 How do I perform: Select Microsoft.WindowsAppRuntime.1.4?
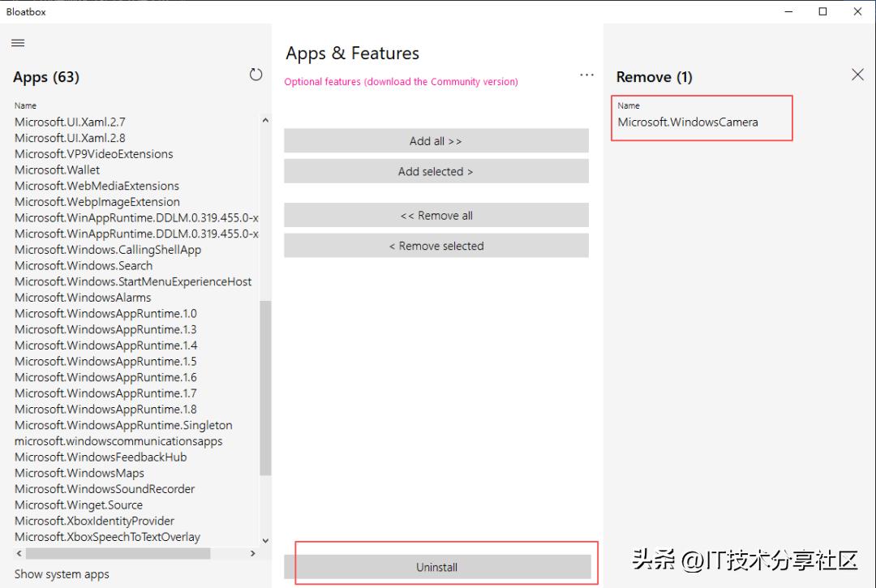[x=105, y=346]
